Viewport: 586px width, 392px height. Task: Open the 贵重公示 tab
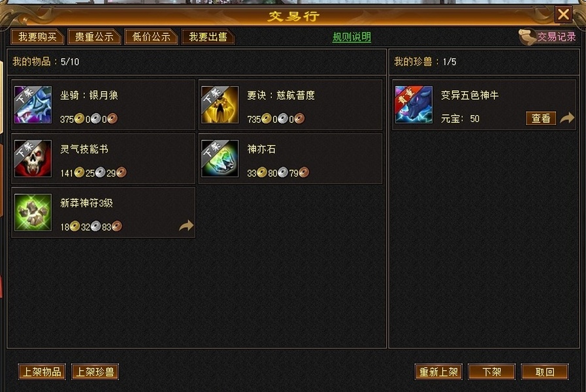pos(94,37)
